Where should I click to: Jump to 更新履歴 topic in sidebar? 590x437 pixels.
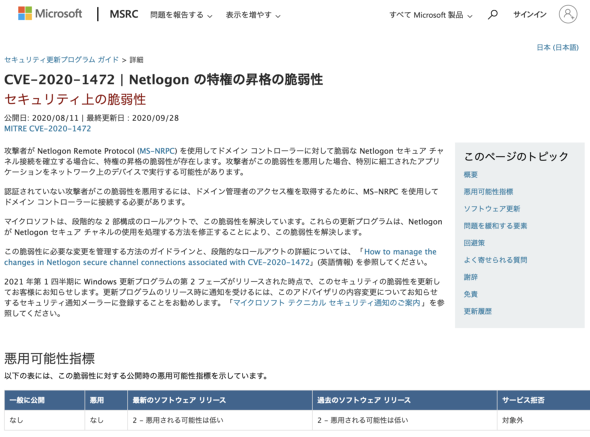(477, 311)
